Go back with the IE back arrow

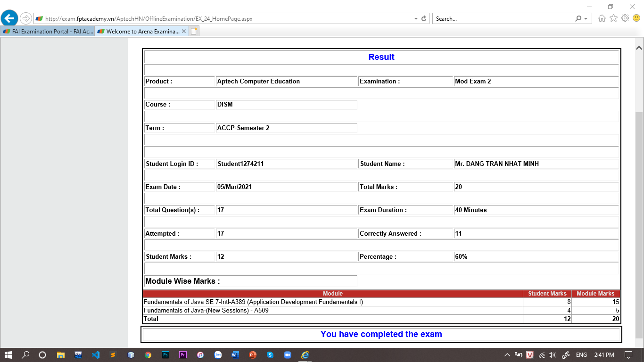point(9,18)
